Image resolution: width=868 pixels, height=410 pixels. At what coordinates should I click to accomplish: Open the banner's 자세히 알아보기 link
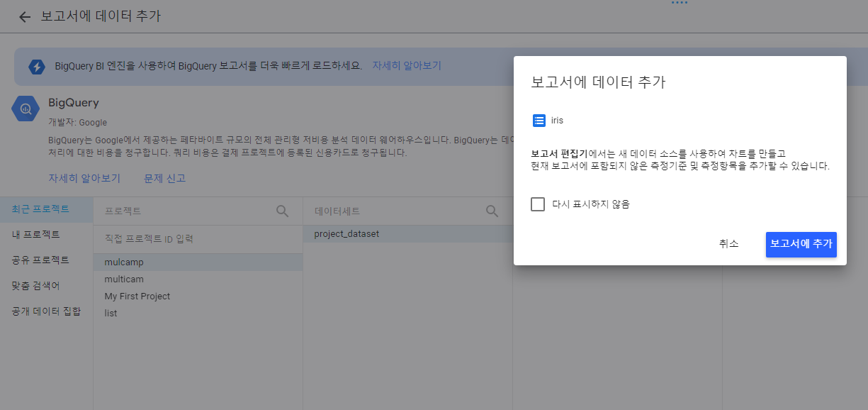406,65
